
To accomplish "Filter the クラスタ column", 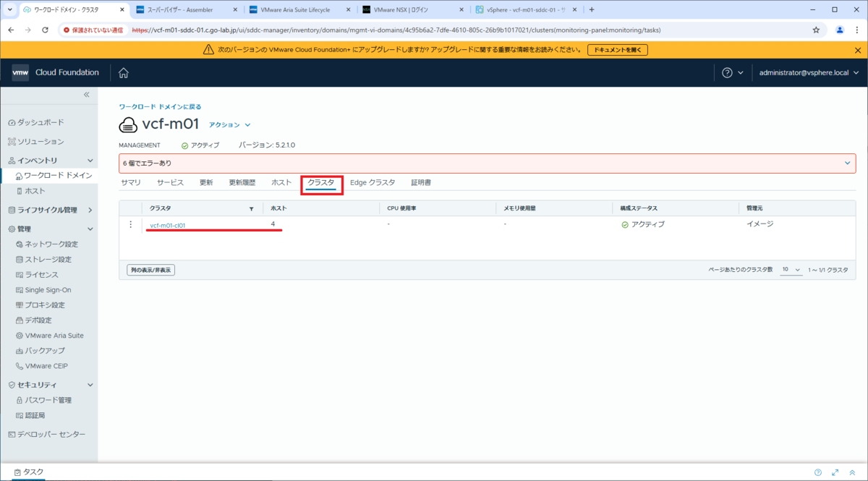I will coord(252,208).
